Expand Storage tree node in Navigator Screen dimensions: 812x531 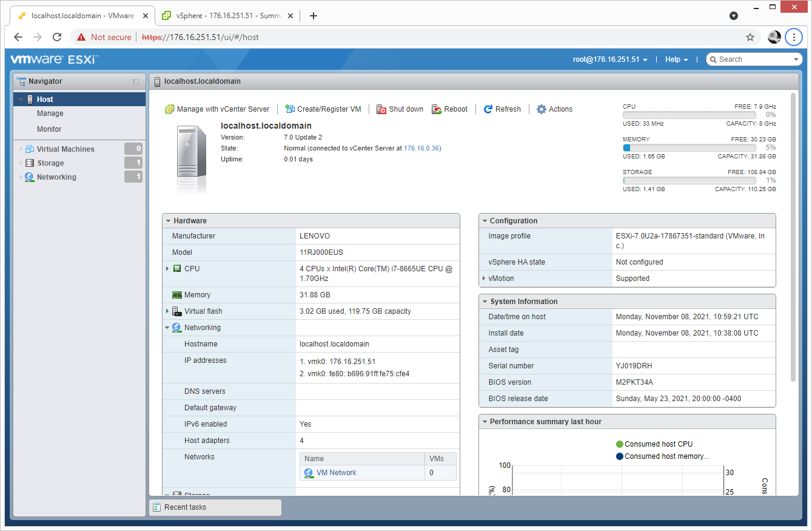point(21,163)
